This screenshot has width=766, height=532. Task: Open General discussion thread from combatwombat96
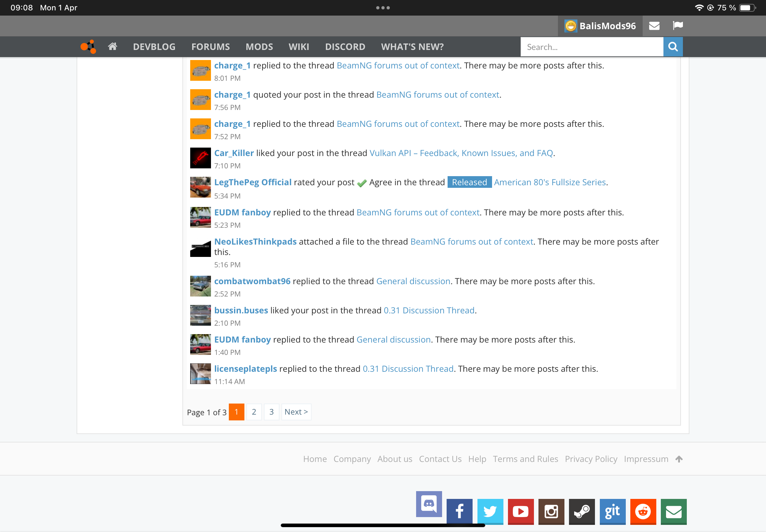413,281
